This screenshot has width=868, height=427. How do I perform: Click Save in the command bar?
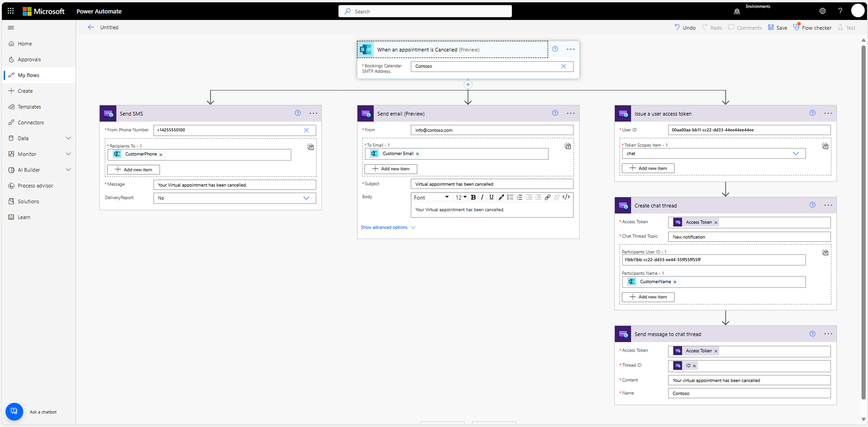(777, 28)
